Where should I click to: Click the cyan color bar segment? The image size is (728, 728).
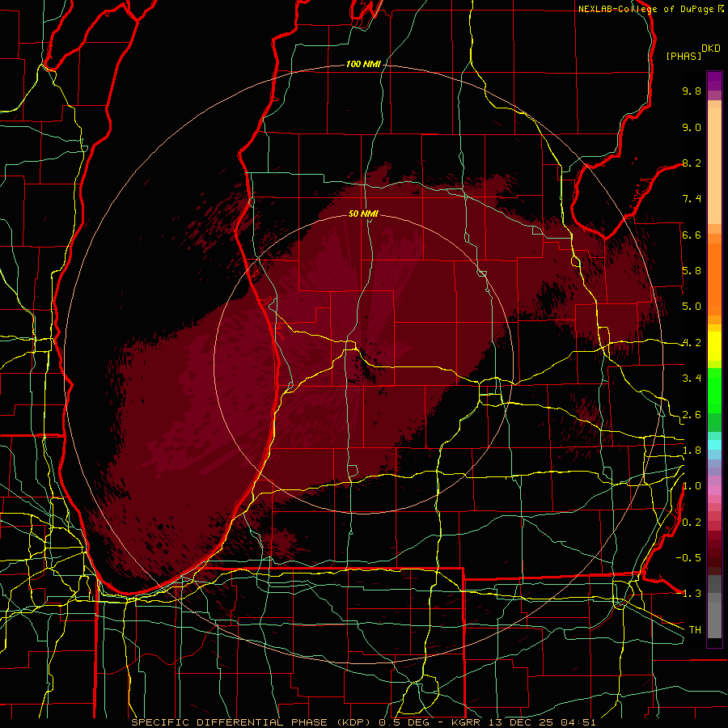[714, 445]
